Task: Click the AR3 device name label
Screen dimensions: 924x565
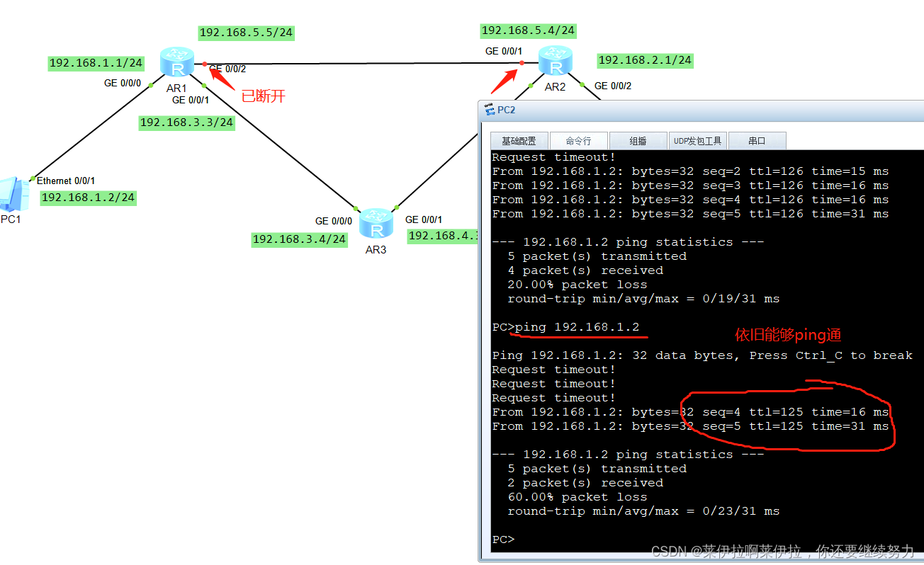Action: [x=376, y=250]
